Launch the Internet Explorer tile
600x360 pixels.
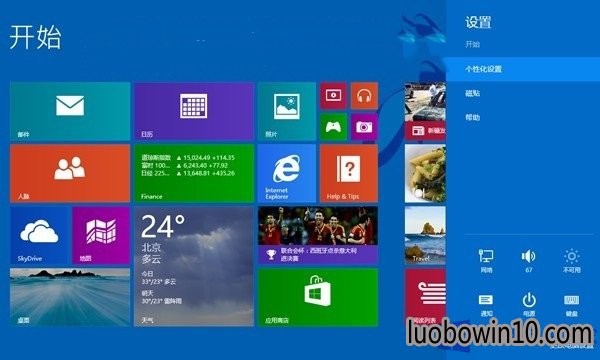287,173
